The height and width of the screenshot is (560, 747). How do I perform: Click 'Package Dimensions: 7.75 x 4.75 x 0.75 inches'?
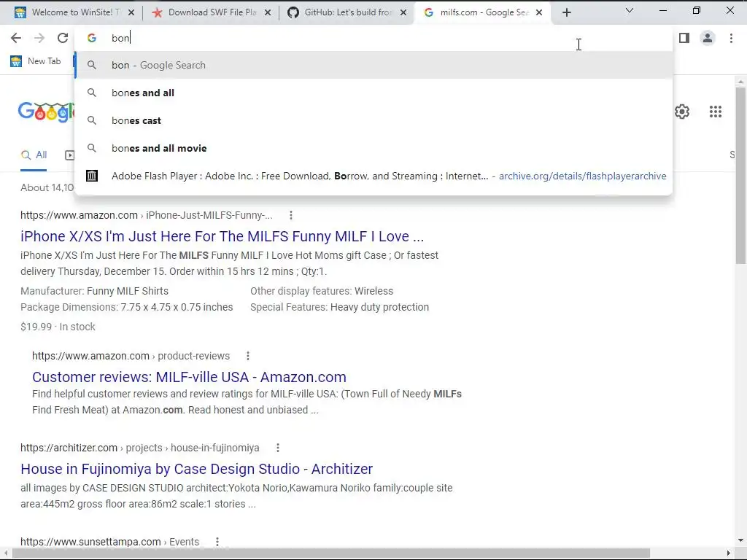pyautogui.click(x=127, y=307)
